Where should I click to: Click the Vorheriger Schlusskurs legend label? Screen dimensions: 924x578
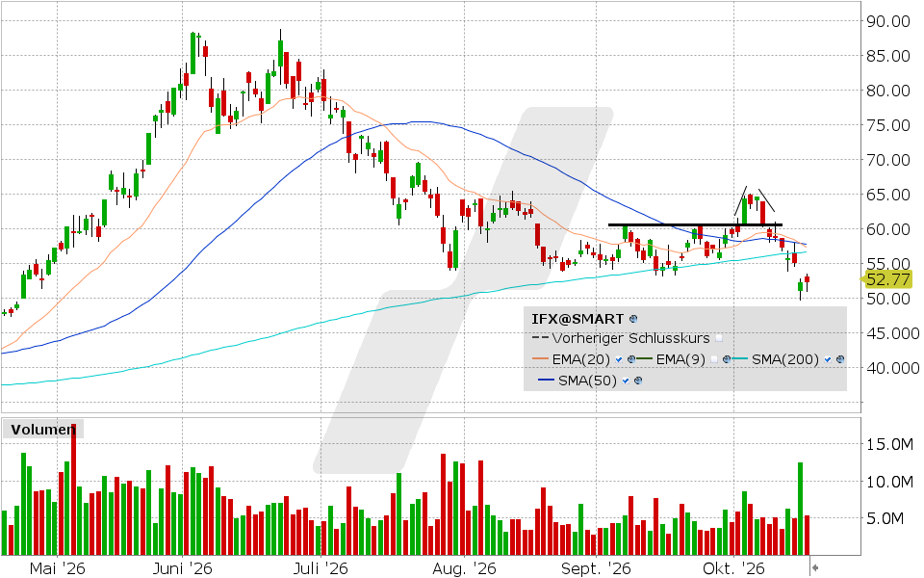630,338
